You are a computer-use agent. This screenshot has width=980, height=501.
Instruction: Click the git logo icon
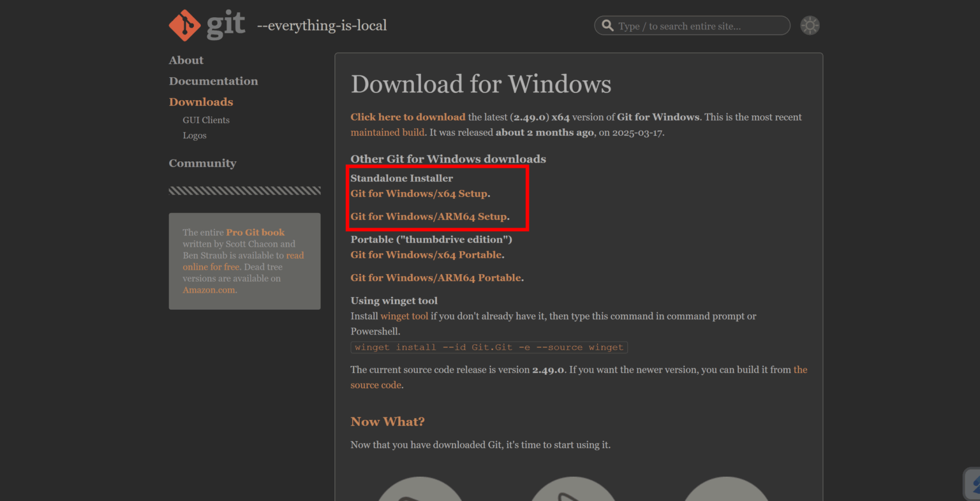[x=184, y=25]
